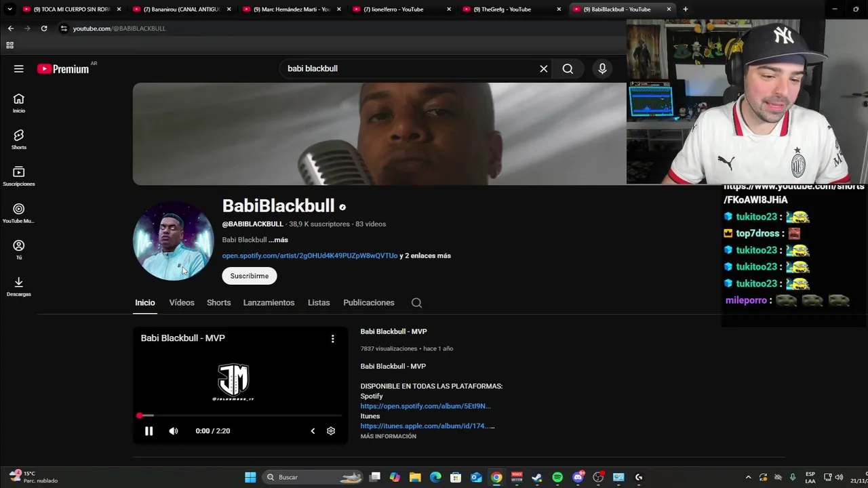Open File Explorer from the taskbar
868x488 pixels.
[415, 477]
